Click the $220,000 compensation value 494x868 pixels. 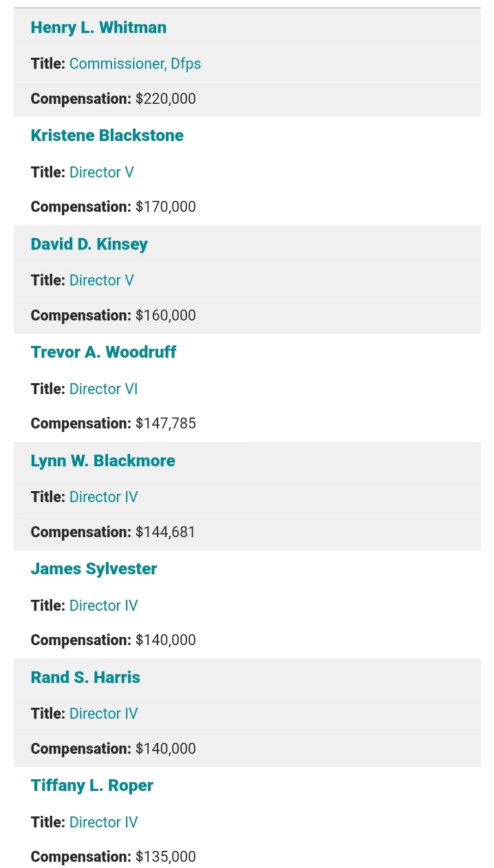coord(166,99)
